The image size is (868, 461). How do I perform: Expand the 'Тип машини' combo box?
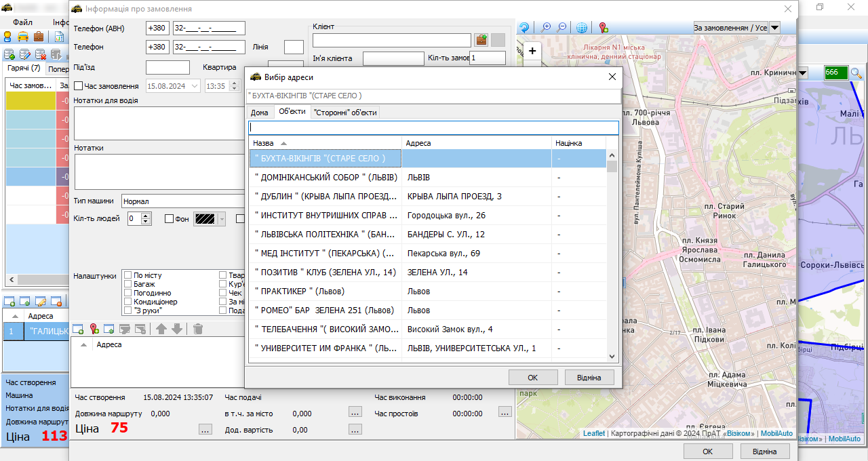click(x=183, y=201)
